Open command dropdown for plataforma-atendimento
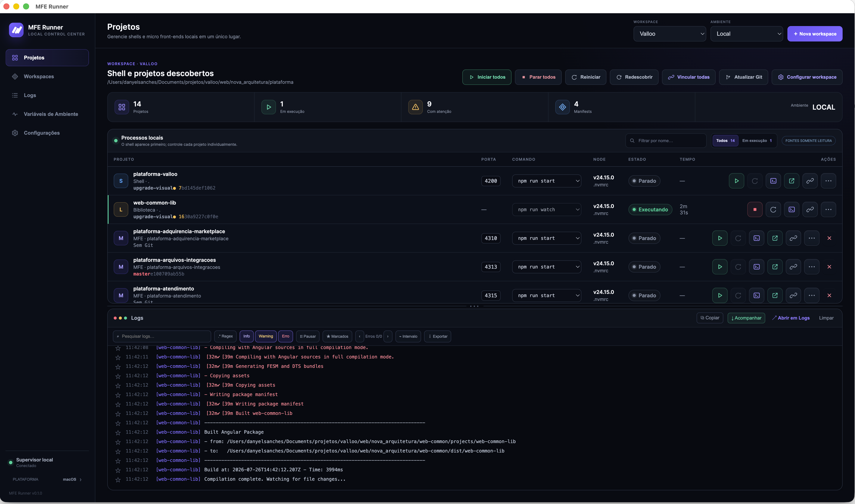This screenshot has width=855, height=504. [x=546, y=295]
